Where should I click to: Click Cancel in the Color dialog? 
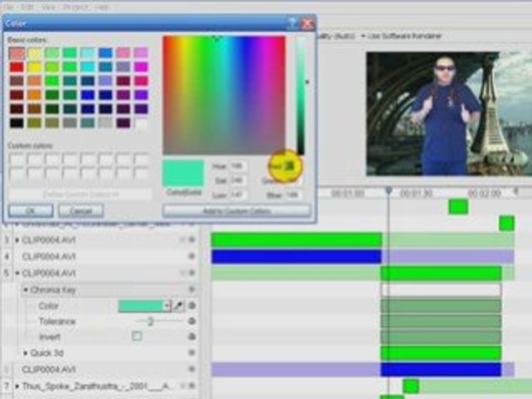pos(81,211)
